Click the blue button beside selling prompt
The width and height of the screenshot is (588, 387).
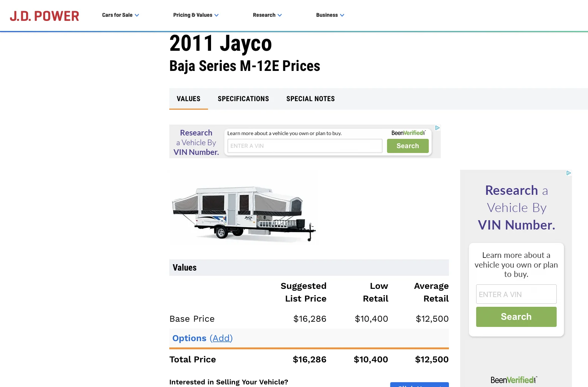click(x=419, y=385)
